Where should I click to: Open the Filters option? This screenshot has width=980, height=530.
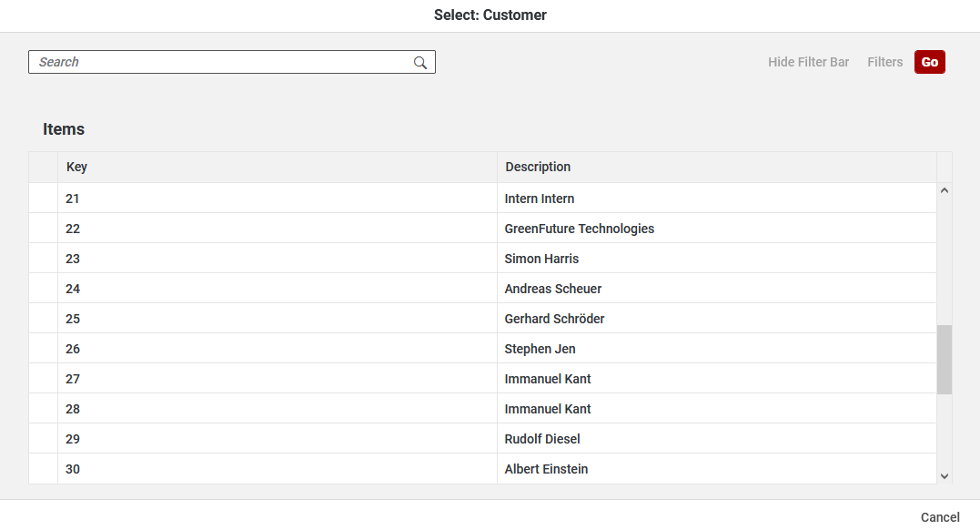click(884, 62)
